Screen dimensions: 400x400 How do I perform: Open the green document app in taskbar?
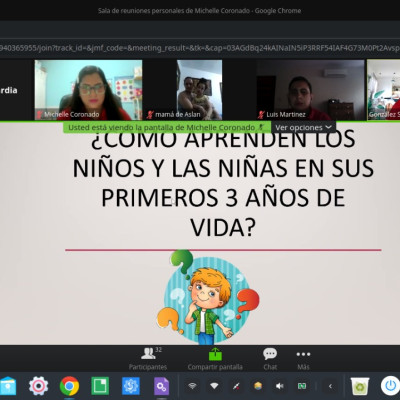click(x=100, y=386)
